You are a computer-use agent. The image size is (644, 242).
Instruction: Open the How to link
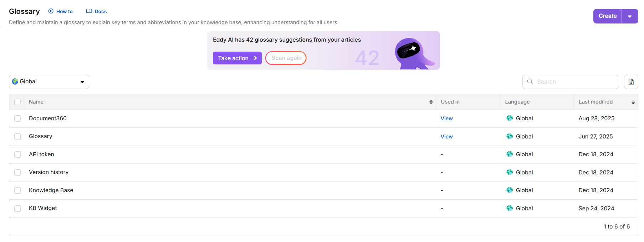click(64, 11)
